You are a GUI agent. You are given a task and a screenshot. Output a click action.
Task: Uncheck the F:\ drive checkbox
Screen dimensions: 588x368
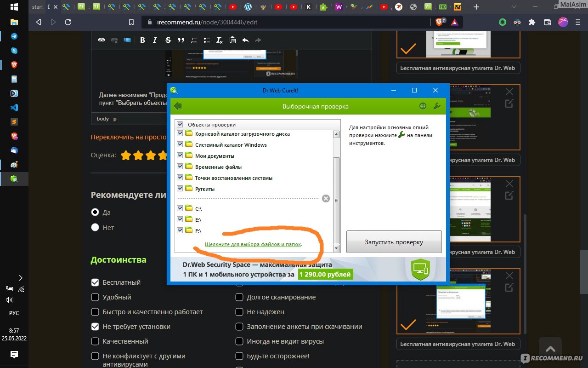click(x=180, y=230)
